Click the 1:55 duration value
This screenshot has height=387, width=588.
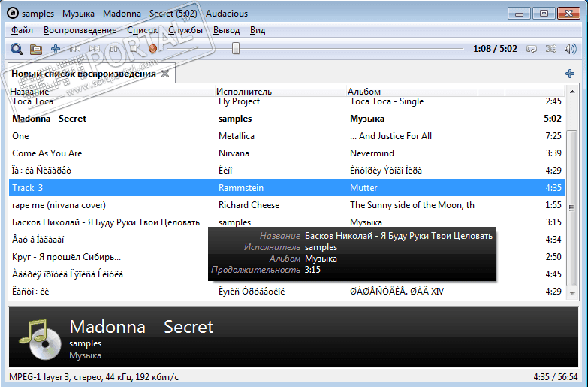pos(553,205)
